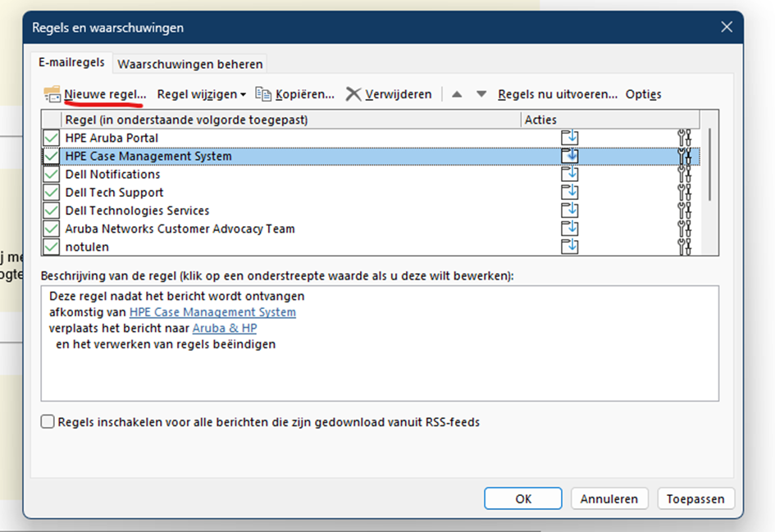Switch to the Waarschuwingen beheren tab
Screen dimensions: 775x532
coord(189,63)
